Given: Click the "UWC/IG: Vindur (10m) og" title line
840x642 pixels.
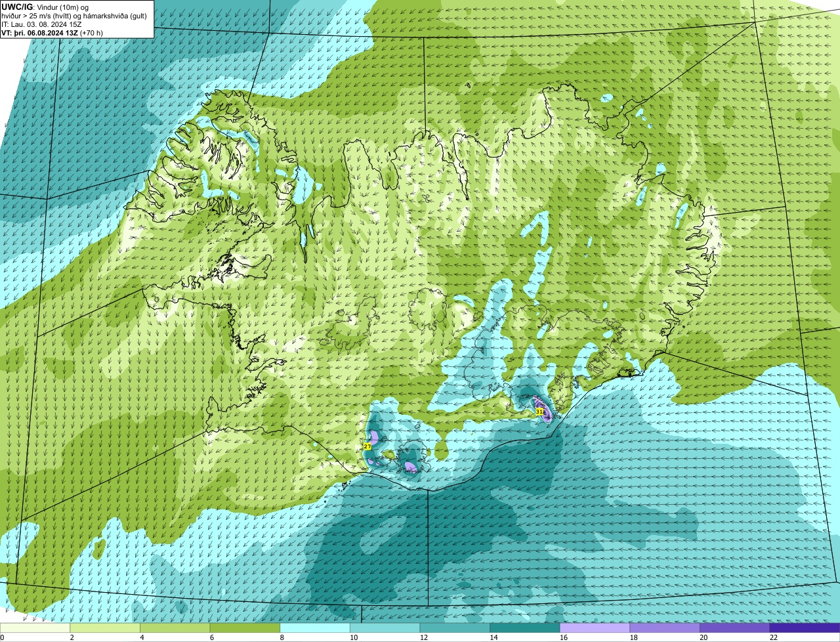Looking at the screenshot, I should (x=45, y=7).
